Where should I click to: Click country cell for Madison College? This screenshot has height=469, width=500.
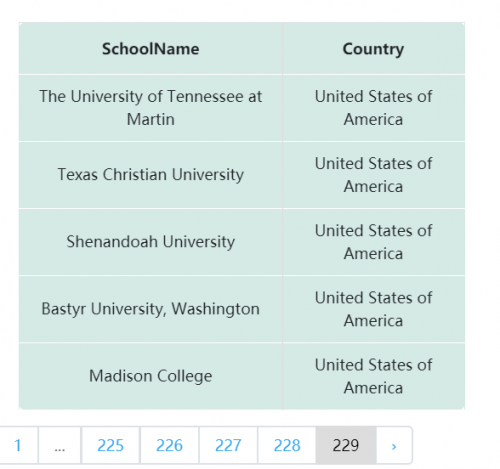click(373, 376)
